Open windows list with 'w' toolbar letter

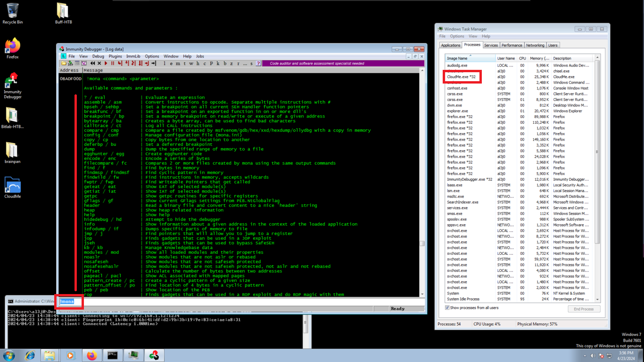click(x=191, y=63)
